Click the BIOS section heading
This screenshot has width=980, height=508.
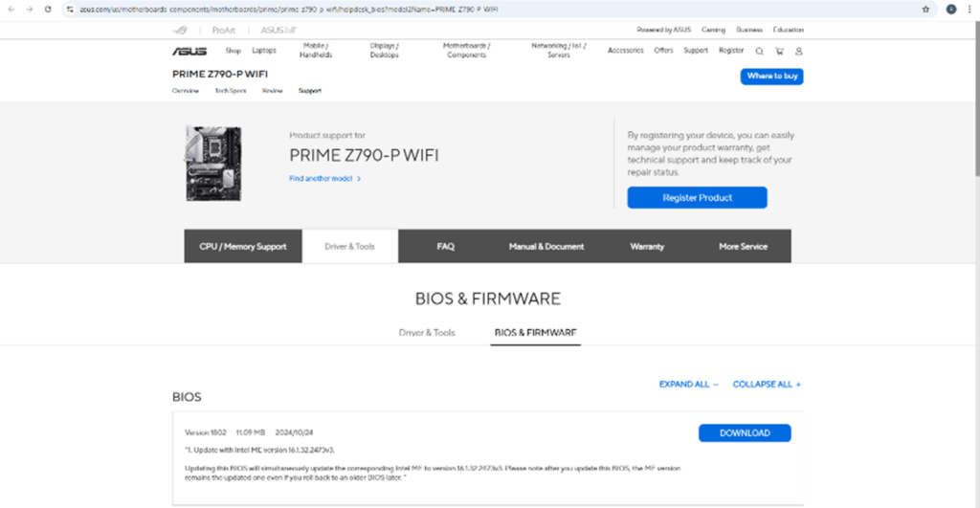[x=187, y=397]
